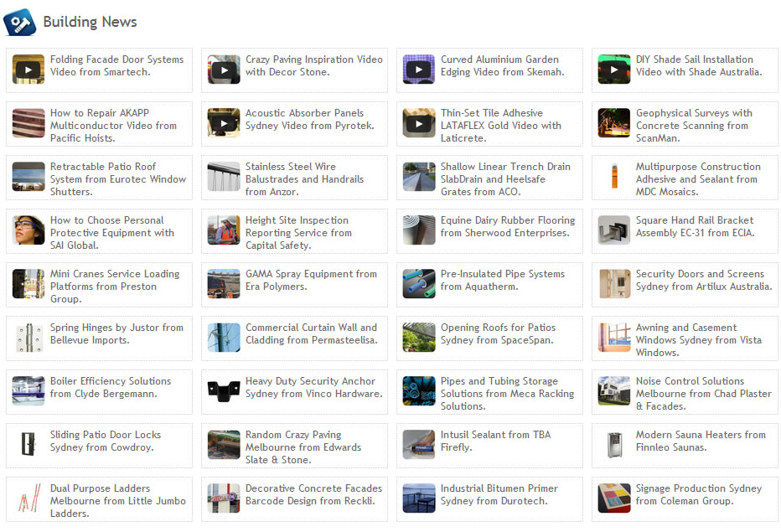Open the Mini Cranes Service thumbnail
This screenshot has width=781, height=532.
pyautogui.click(x=28, y=284)
